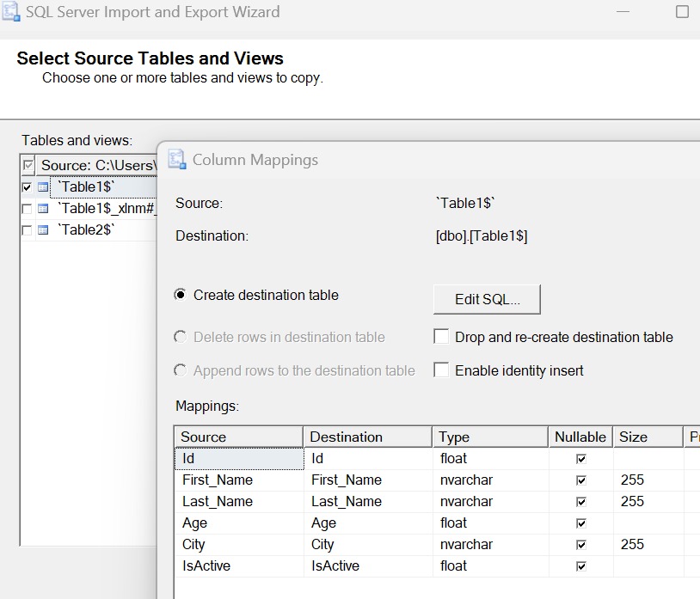Click the table icon beside `Table2$`

pyautogui.click(x=43, y=230)
